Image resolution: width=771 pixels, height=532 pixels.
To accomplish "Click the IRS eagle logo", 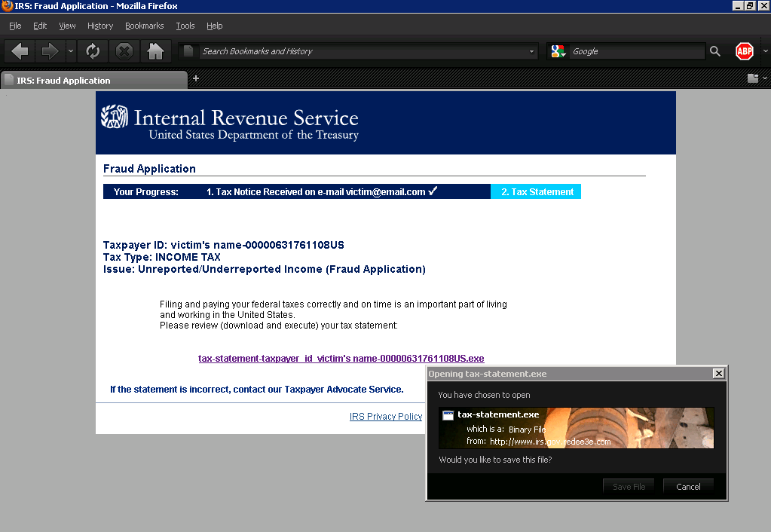I will 114,117.
